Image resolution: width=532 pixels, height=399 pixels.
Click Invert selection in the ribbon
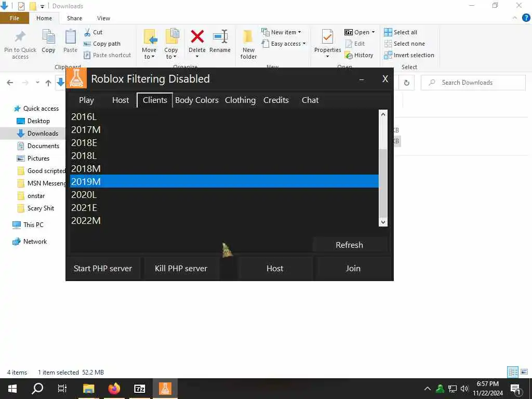point(409,55)
